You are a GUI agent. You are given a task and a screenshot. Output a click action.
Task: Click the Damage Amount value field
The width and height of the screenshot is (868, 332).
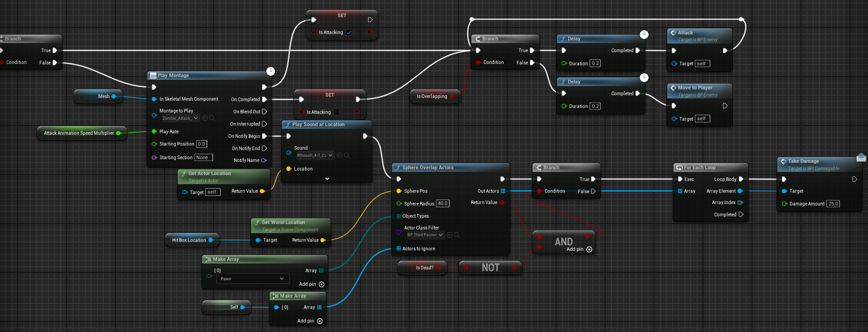833,204
